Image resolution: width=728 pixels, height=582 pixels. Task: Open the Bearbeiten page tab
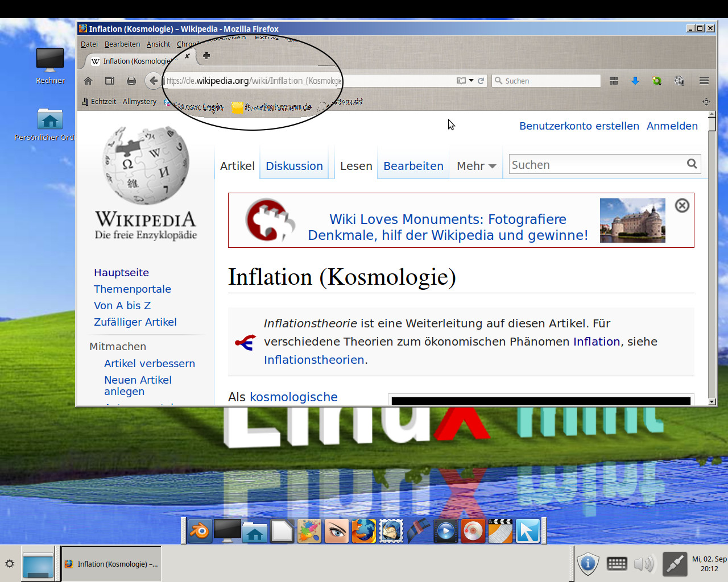[x=413, y=166]
